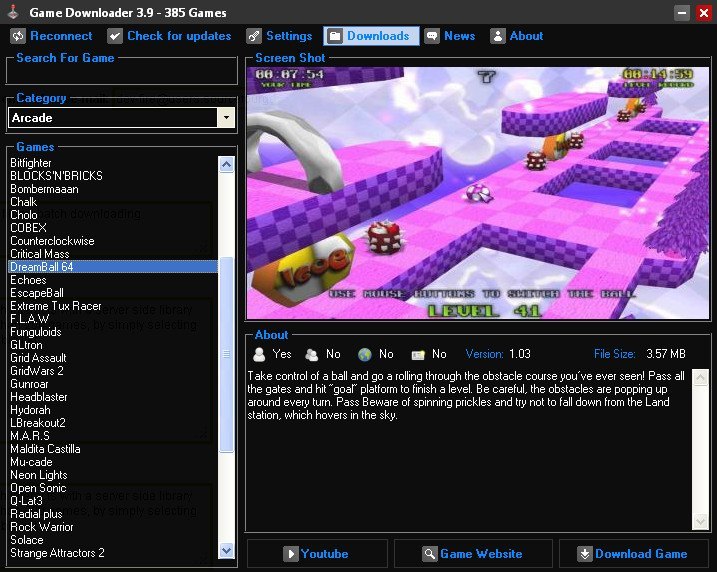Select Strange Attractors 2 in games list
Screen dimensions: 717x572
113,553
